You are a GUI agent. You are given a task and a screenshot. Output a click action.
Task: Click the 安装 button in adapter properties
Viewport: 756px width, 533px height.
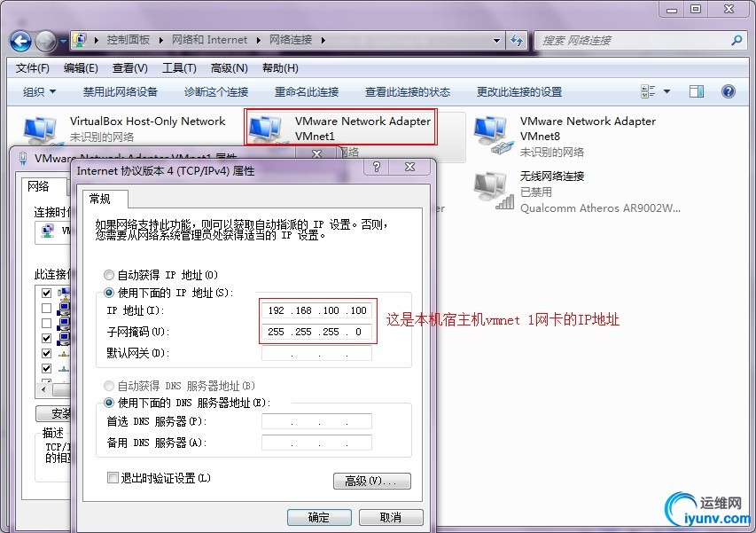pyautogui.click(x=53, y=413)
